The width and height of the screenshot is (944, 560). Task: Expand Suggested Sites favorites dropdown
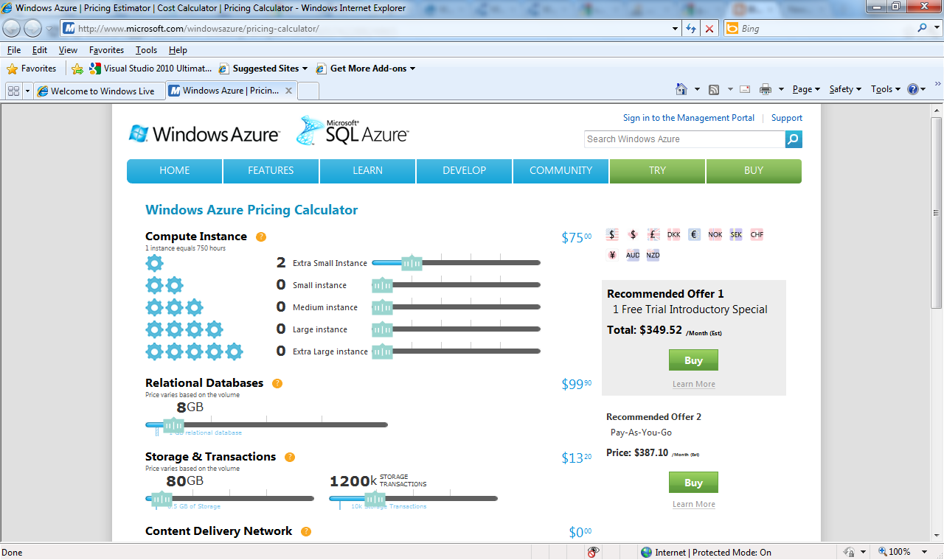[305, 69]
